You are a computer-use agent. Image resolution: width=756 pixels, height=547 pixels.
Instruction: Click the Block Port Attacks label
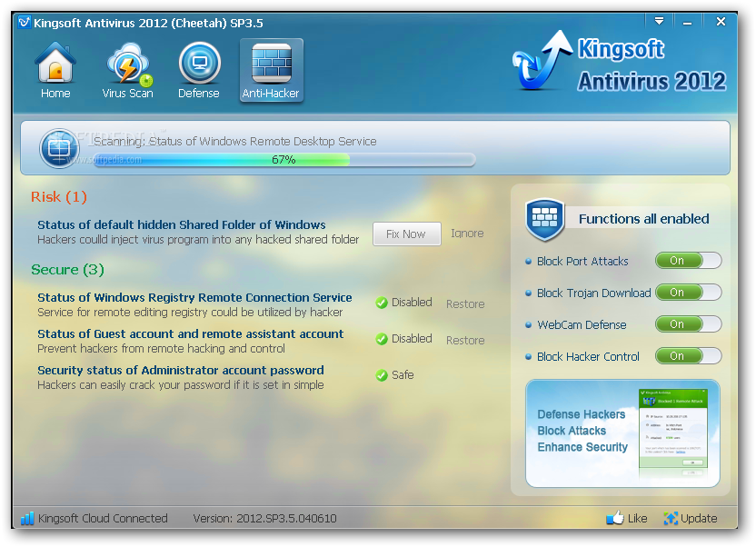tap(582, 261)
